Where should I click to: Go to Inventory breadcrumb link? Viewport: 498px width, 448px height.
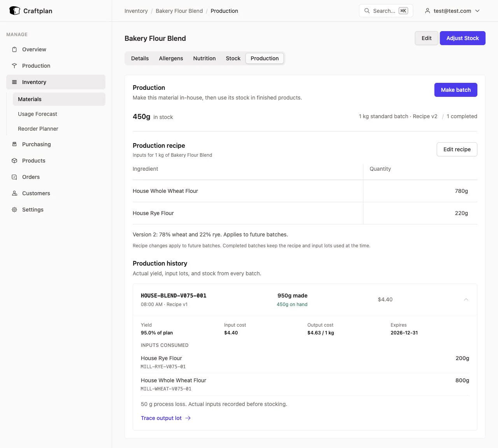coord(136,11)
